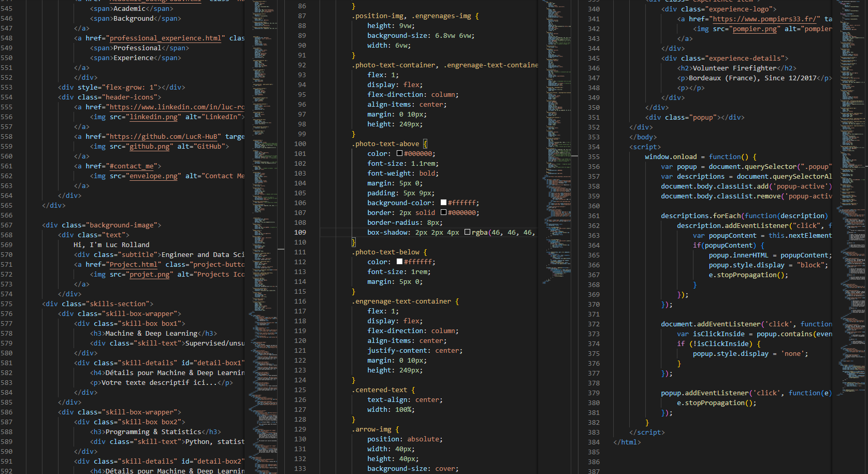Screen dimensions: 868x474
Task: Click the Machine & Deep Learning h3 text
Action: 151,334
